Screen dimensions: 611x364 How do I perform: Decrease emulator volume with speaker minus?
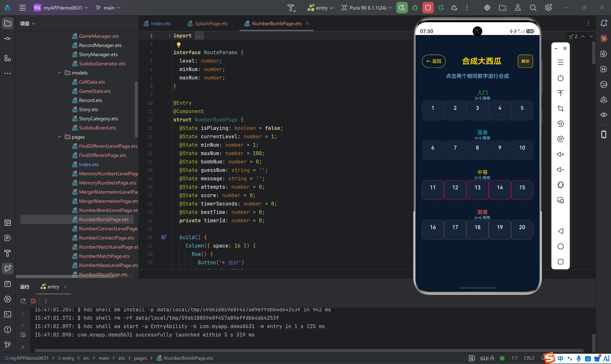[560, 170]
